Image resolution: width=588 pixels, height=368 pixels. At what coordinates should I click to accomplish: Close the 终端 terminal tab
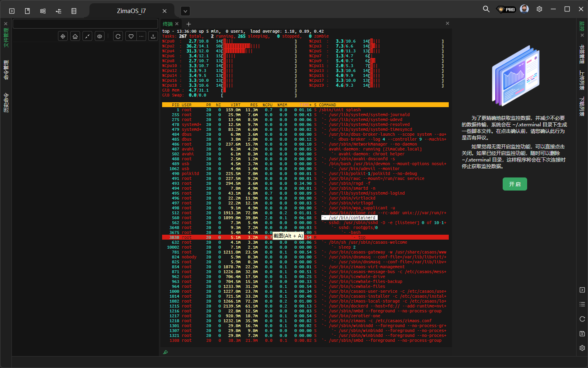click(x=177, y=24)
